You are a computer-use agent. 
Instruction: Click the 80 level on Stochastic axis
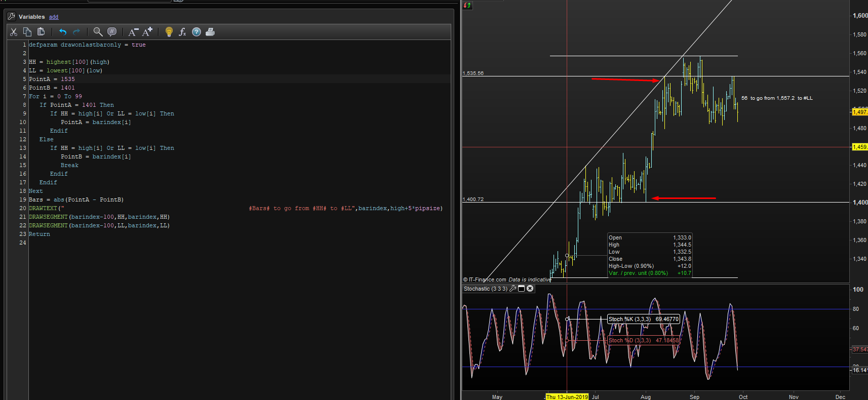[x=856, y=309]
